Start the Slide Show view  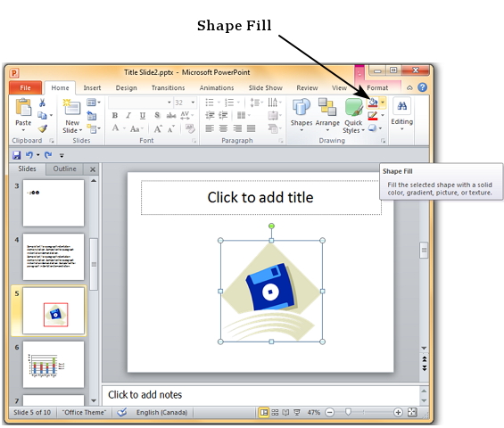(297, 412)
